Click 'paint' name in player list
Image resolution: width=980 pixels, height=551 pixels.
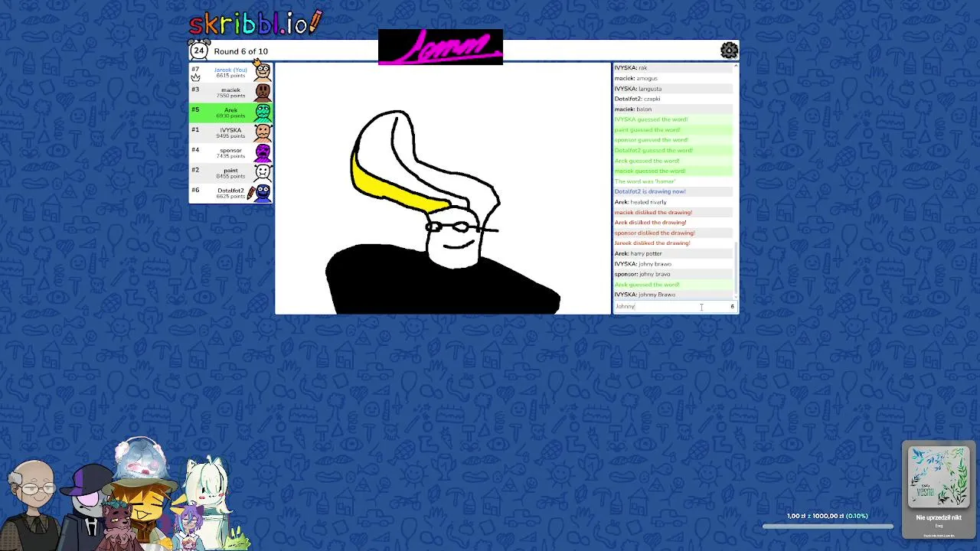coord(230,170)
